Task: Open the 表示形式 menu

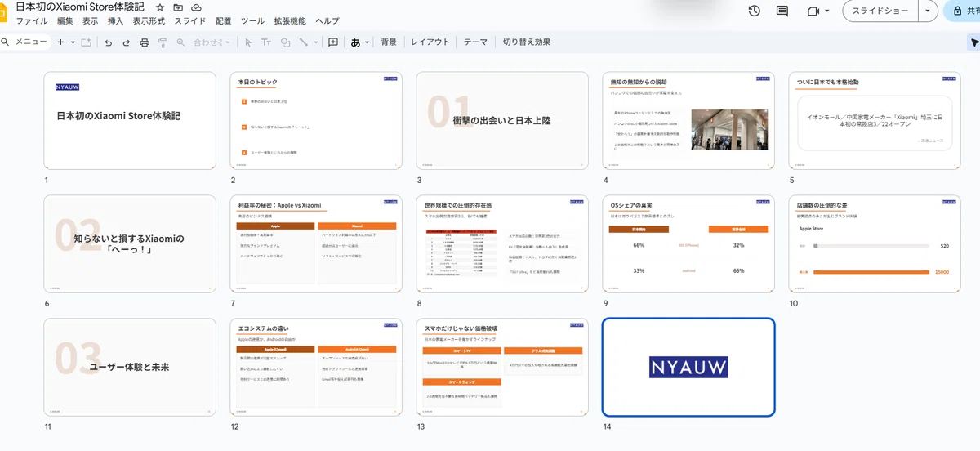Action: pos(149,21)
